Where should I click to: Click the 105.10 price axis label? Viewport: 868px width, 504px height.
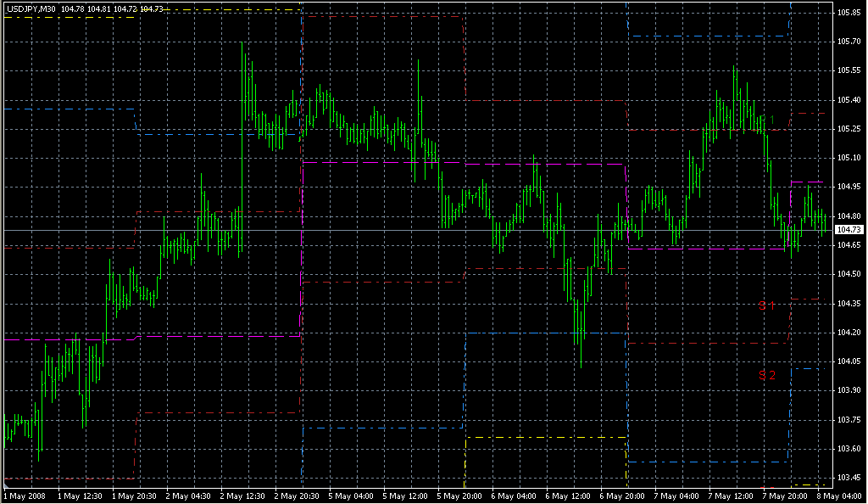[849, 158]
